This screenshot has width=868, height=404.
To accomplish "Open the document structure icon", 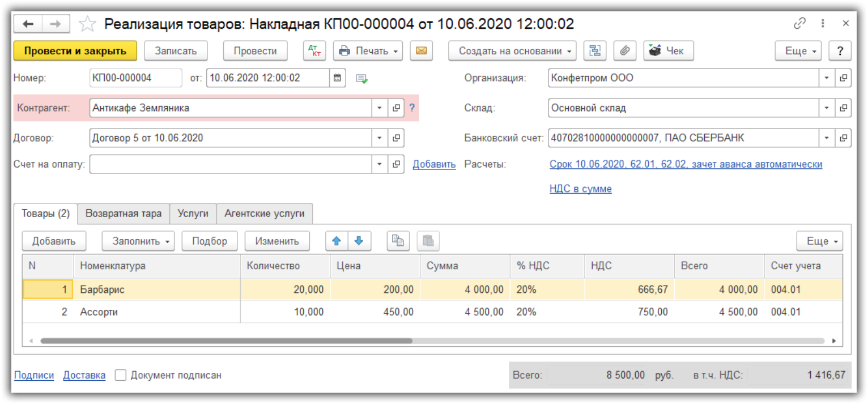I will (x=594, y=51).
